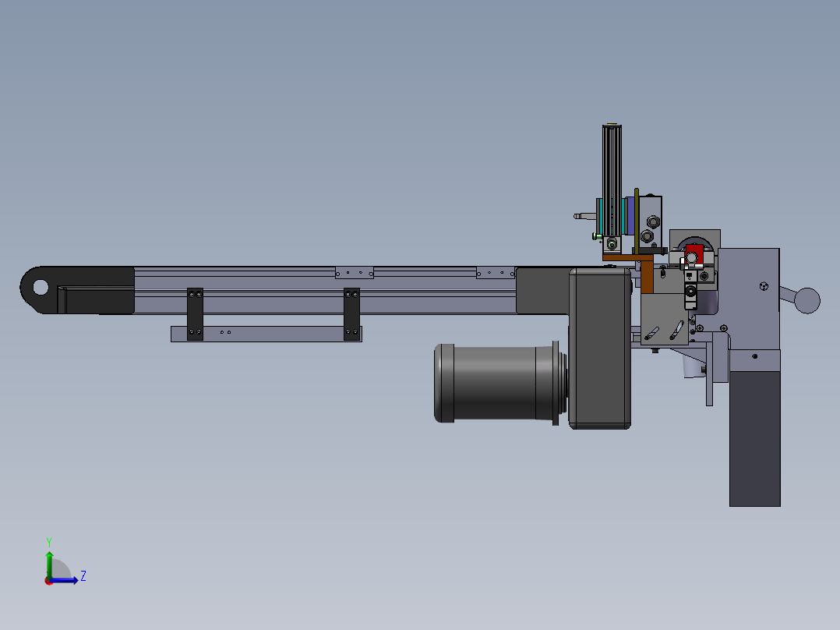Click the round knob handle on the right
The height and width of the screenshot is (630, 840).
click(x=807, y=299)
